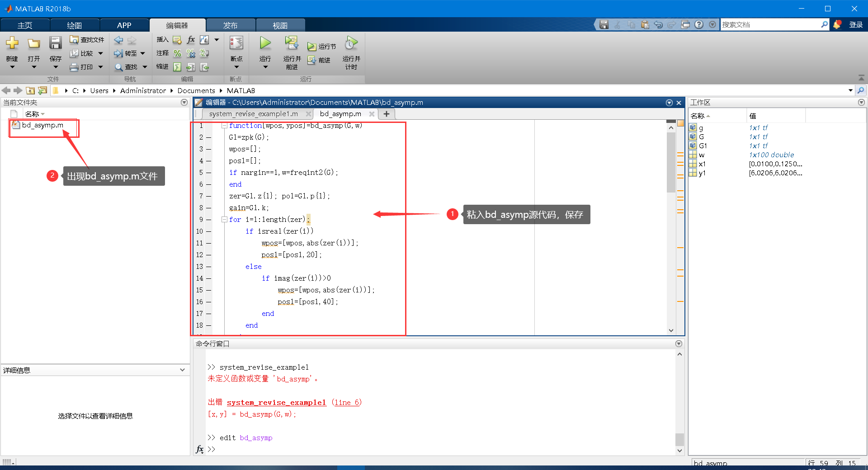Click the 运行并计时 (Run and Time) icon

[351, 43]
